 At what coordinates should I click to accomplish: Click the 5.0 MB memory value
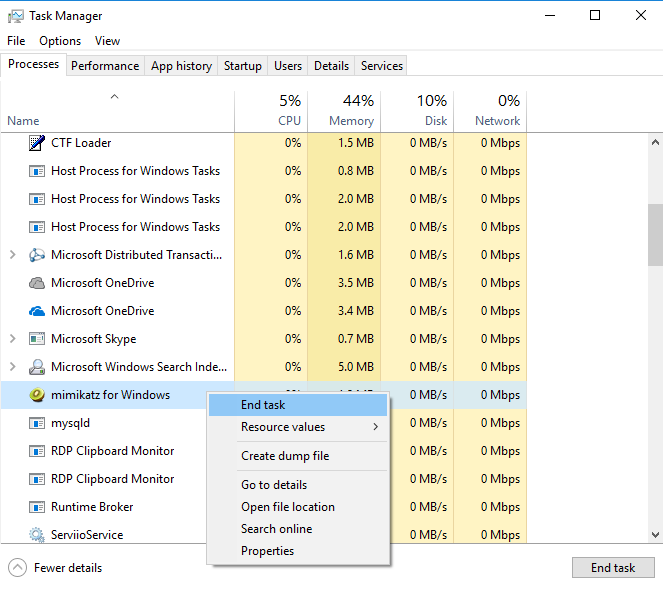pos(356,367)
